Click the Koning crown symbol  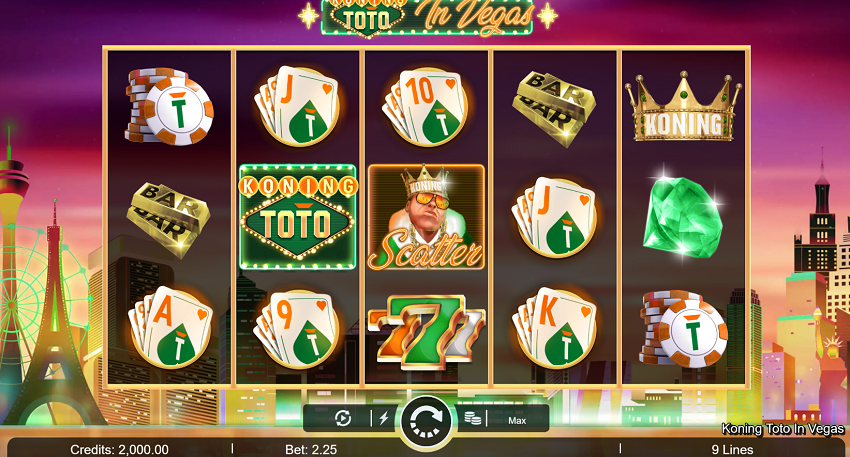684,107
